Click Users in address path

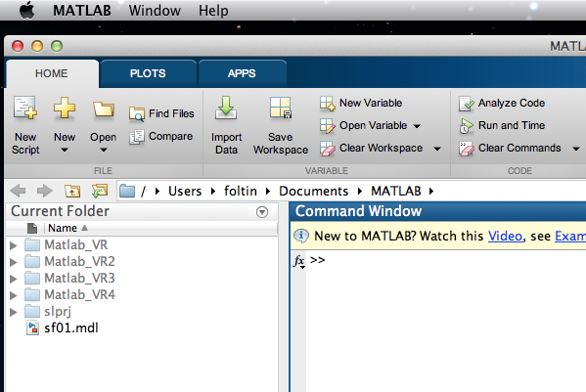coord(185,192)
